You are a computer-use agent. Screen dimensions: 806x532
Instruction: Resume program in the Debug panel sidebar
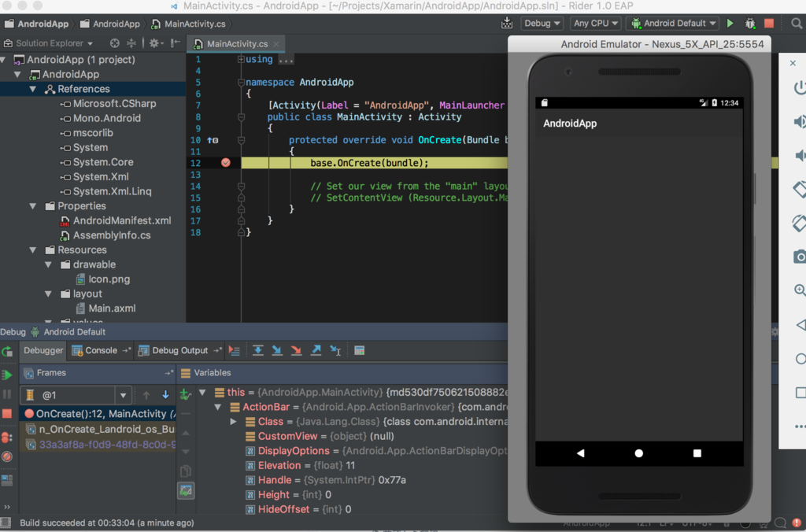[7, 375]
